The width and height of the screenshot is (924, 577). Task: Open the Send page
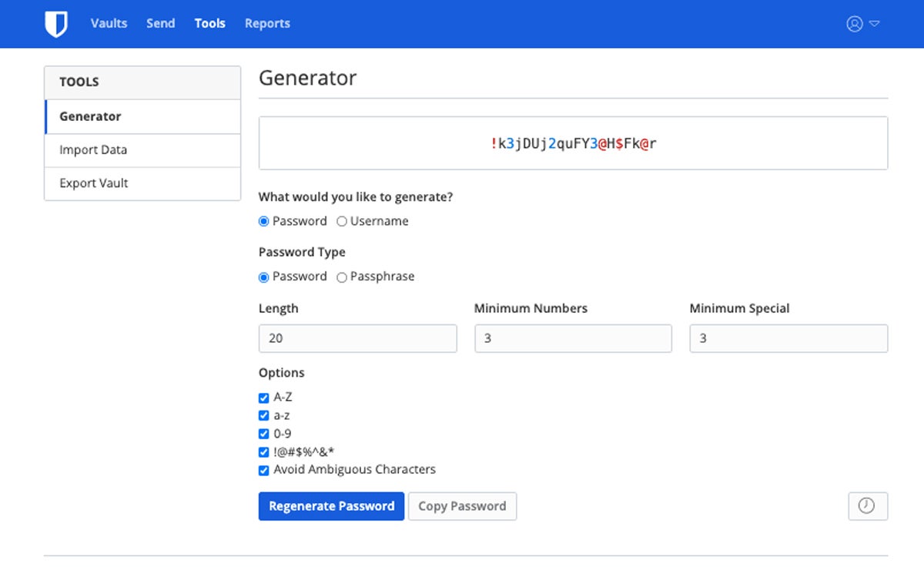click(x=161, y=23)
